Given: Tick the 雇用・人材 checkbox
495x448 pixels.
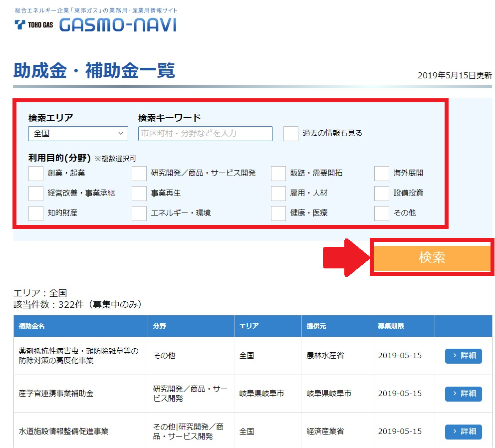Looking at the screenshot, I should (278, 193).
